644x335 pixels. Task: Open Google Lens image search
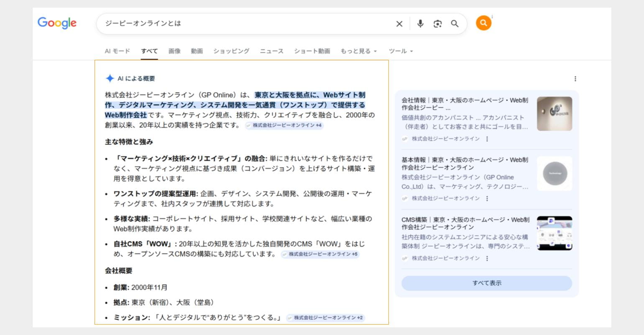click(437, 24)
